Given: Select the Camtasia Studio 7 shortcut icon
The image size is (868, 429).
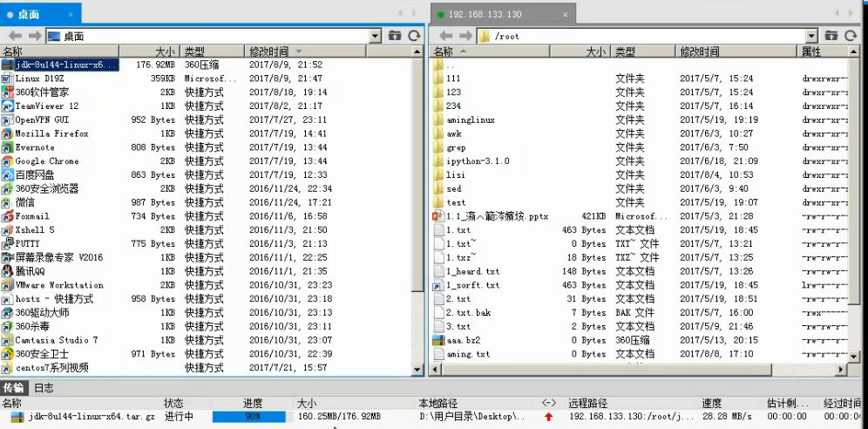Looking at the screenshot, I should [7, 340].
